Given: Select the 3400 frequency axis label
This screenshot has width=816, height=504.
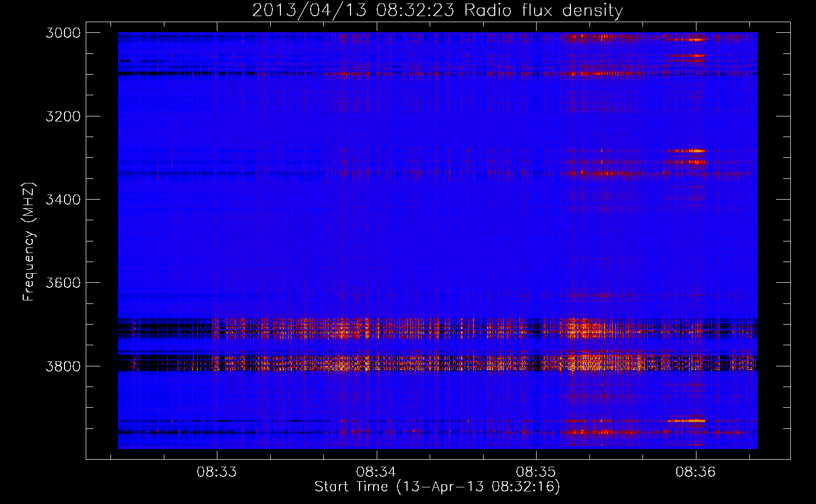Looking at the screenshot, I should [x=63, y=200].
